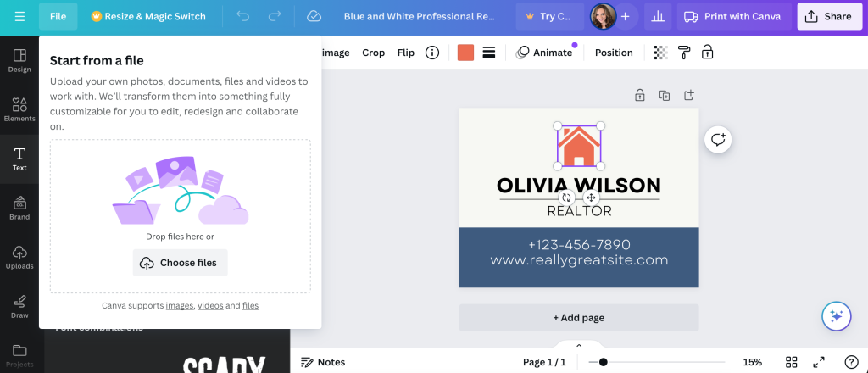Click the + Add page button
868x373 pixels.
(x=579, y=318)
